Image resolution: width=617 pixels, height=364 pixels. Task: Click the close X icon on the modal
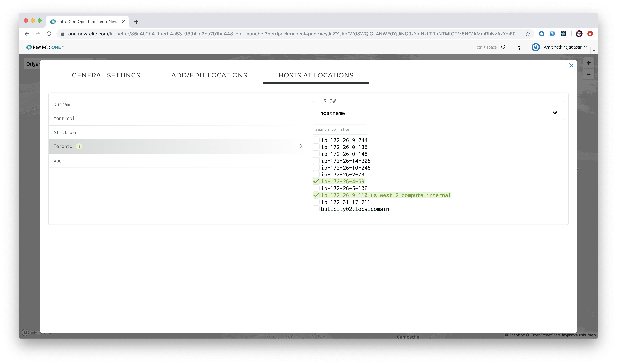pos(572,65)
